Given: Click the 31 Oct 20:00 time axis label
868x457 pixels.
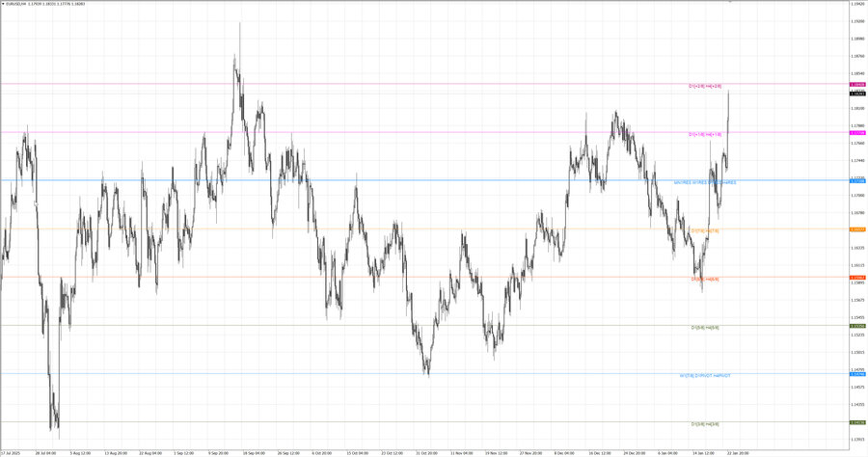Looking at the screenshot, I should pos(426,453).
